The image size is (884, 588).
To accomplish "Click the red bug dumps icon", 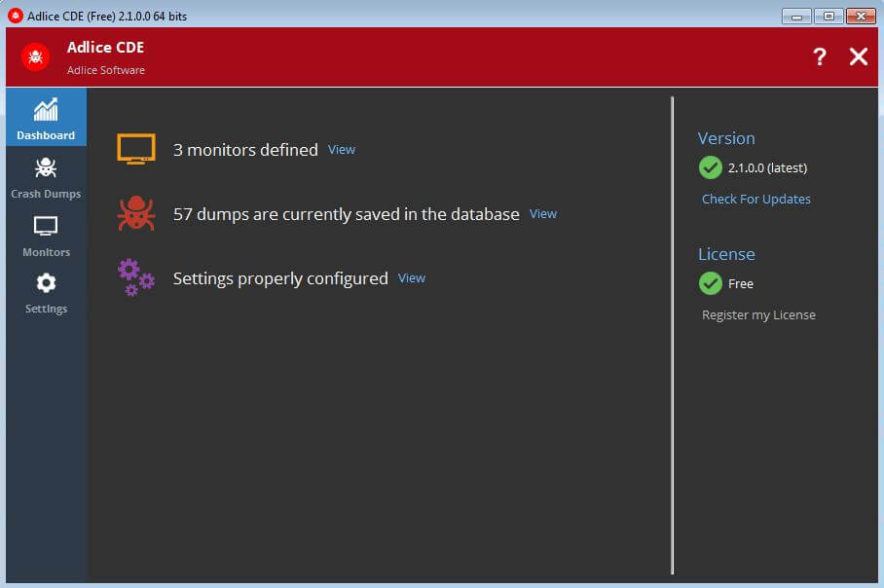I will (136, 213).
